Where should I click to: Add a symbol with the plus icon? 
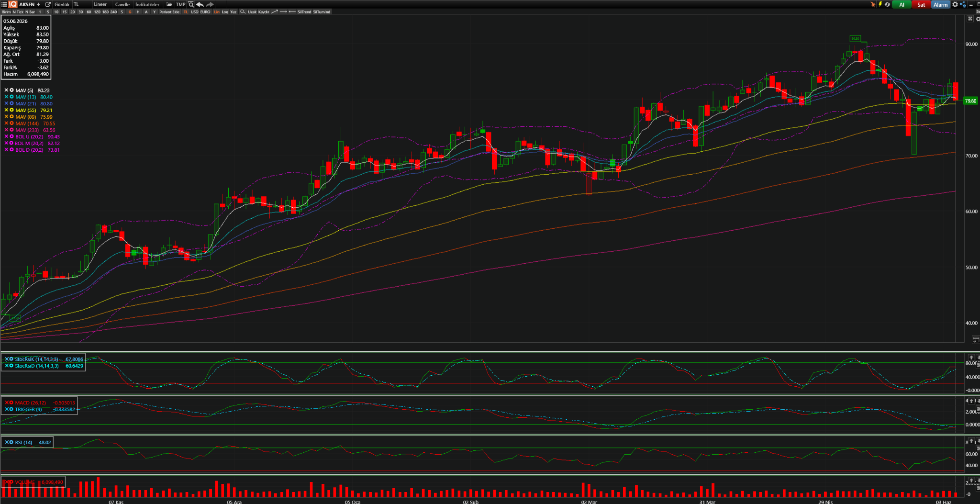pos(38,4)
